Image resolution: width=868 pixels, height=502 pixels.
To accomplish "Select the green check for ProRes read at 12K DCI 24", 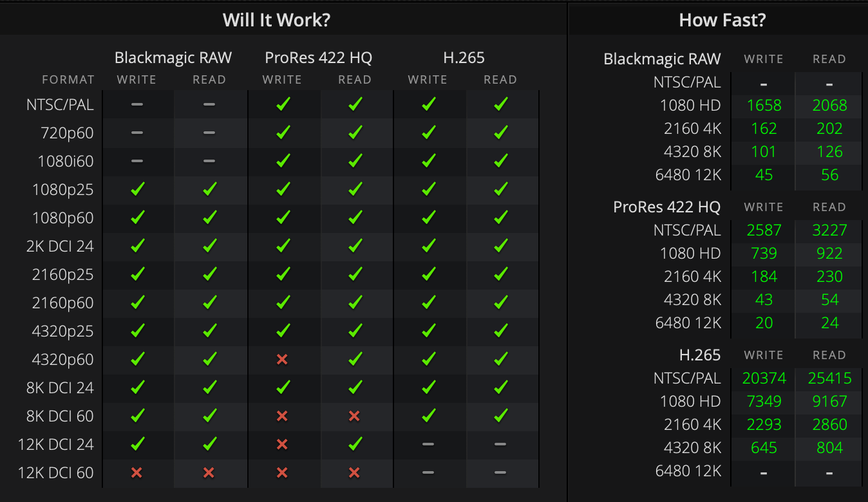I will point(355,444).
